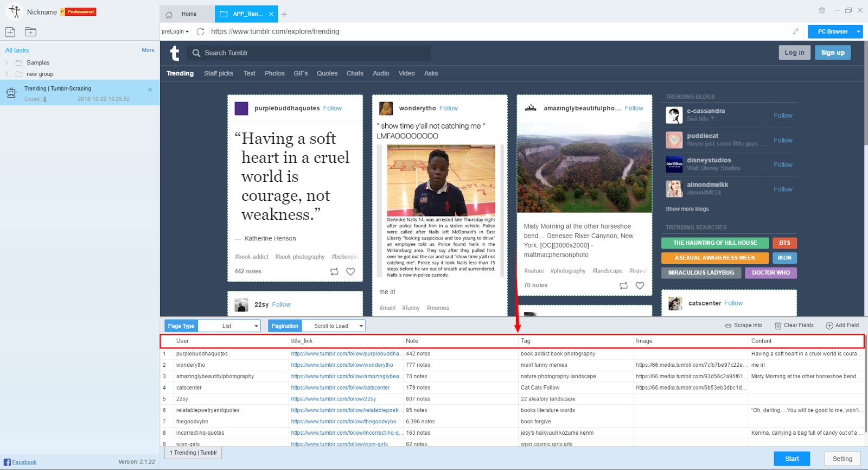Viewport: 868px width, 470px height.
Task: Click the new task plus icon in sidebar
Action: [x=10, y=32]
